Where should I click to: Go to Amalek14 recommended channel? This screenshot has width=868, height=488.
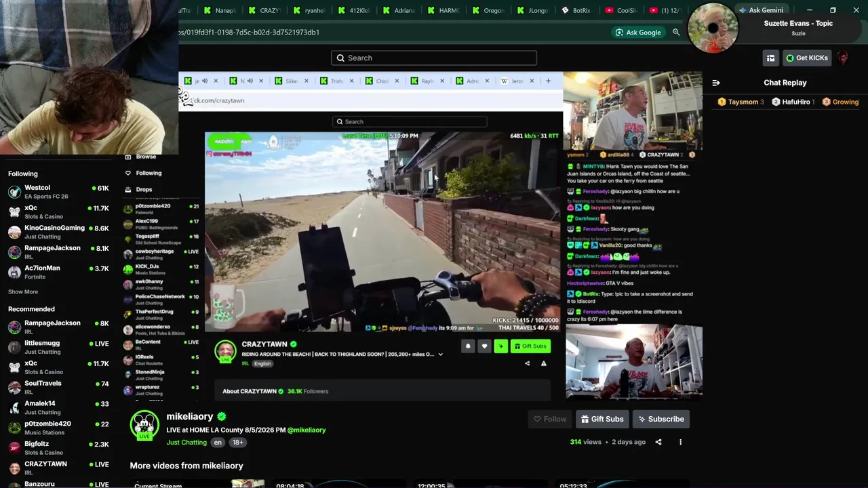point(58,407)
